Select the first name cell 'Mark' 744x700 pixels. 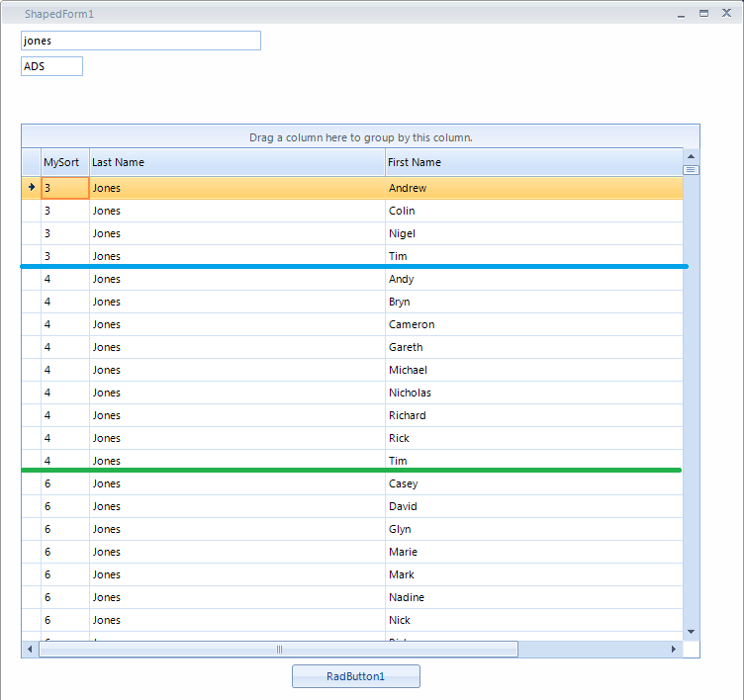534,574
